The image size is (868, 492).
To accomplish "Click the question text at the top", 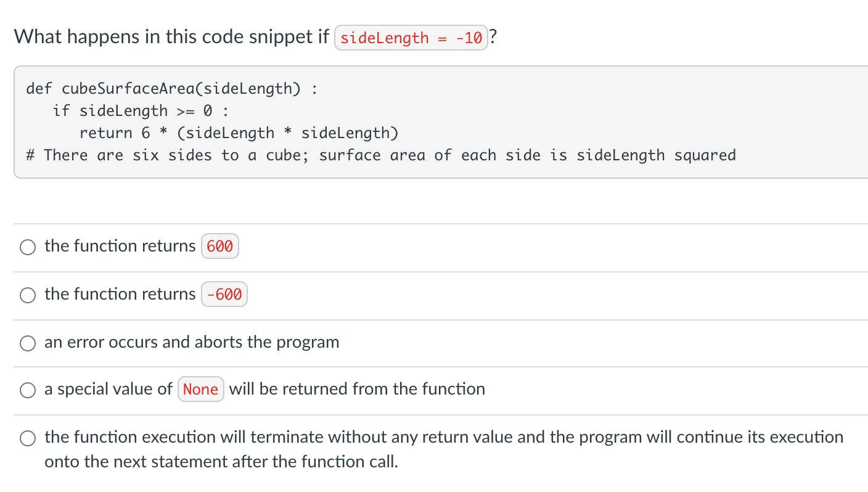I will (170, 37).
